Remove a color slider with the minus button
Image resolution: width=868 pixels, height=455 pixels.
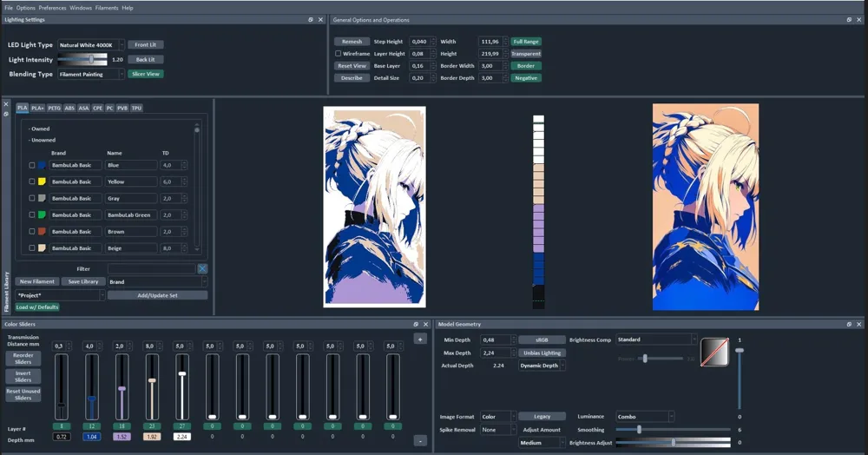420,440
